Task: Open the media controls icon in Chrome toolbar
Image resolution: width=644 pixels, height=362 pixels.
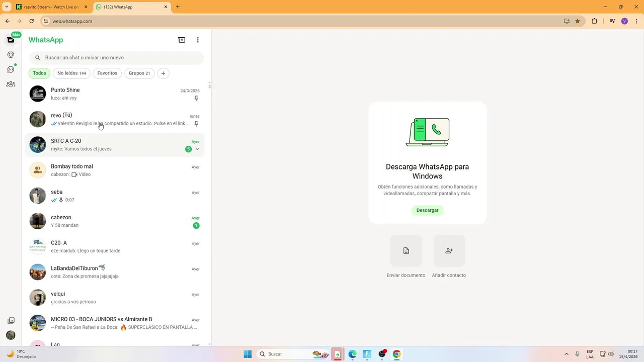Action: pyautogui.click(x=612, y=21)
